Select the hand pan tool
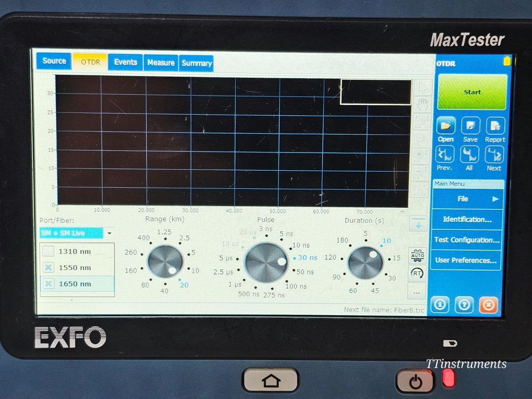 pyautogui.click(x=421, y=105)
